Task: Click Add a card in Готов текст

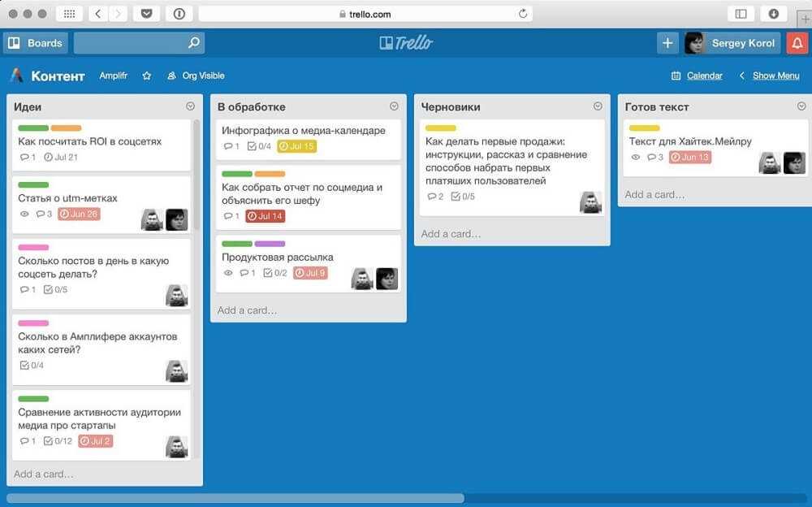Action: [x=654, y=194]
